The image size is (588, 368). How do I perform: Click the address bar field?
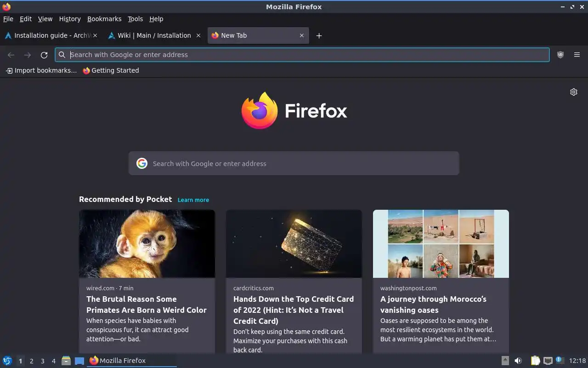pos(302,55)
